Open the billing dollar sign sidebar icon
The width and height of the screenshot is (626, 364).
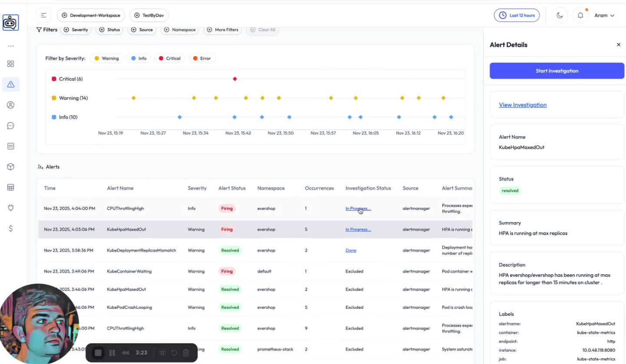[11, 229]
